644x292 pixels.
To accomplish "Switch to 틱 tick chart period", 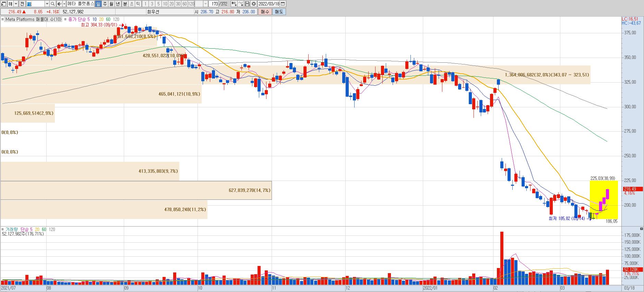I will [x=138, y=4].
